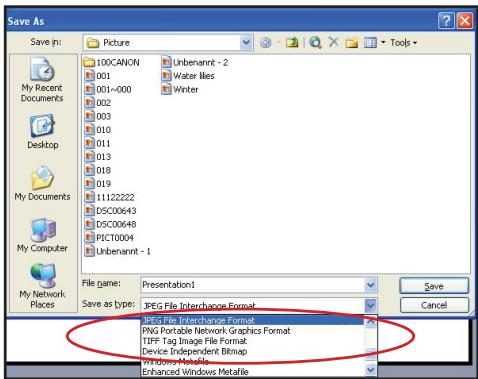Select the file 002

[x=98, y=103]
